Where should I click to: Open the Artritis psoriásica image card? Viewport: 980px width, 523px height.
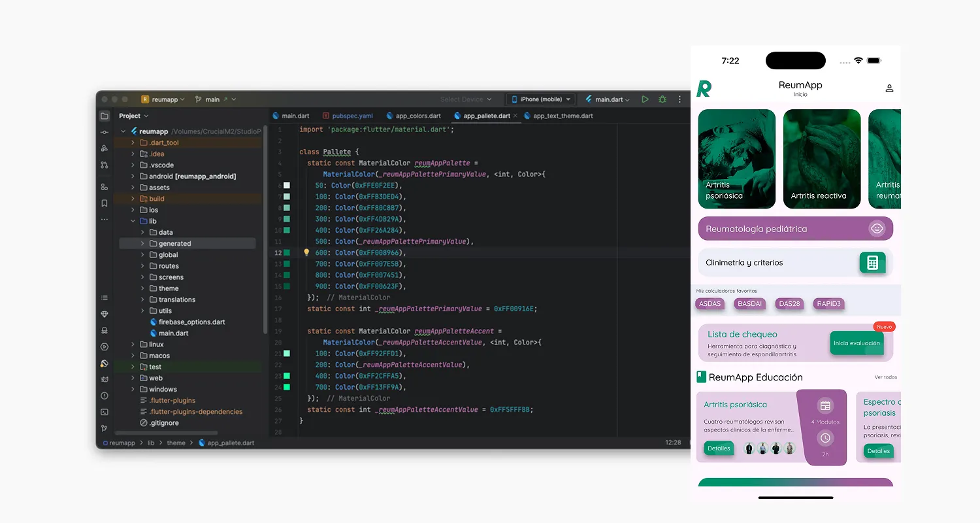coord(737,159)
